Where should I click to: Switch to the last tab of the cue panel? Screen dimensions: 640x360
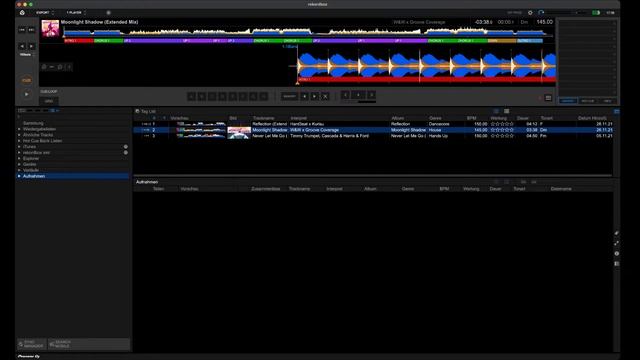[607, 101]
